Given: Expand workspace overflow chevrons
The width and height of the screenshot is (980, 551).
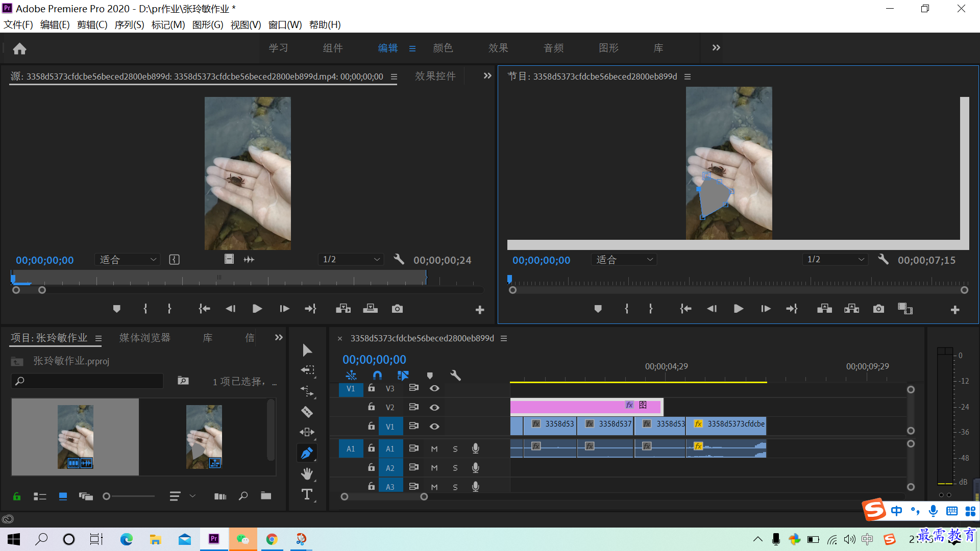Looking at the screenshot, I should pyautogui.click(x=716, y=47).
